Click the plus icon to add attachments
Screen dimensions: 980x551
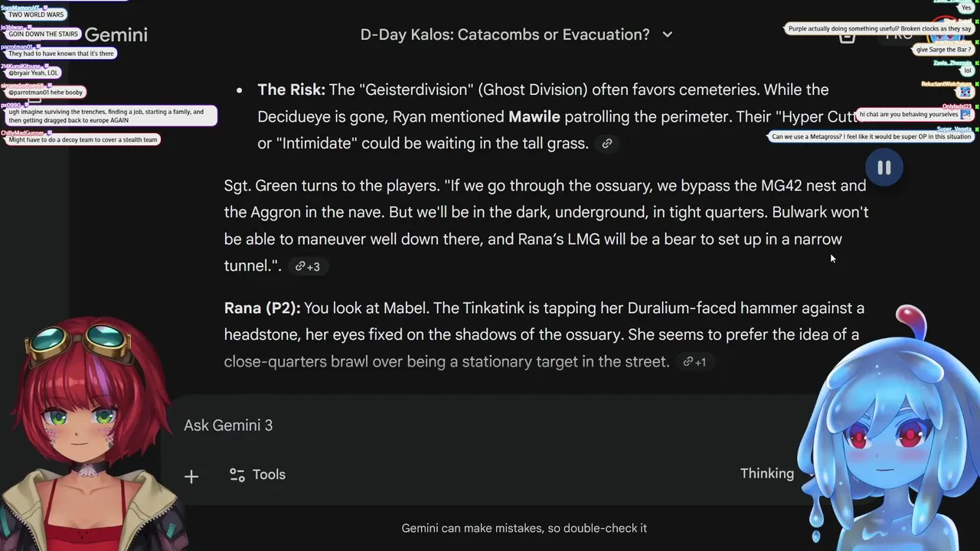coord(191,476)
